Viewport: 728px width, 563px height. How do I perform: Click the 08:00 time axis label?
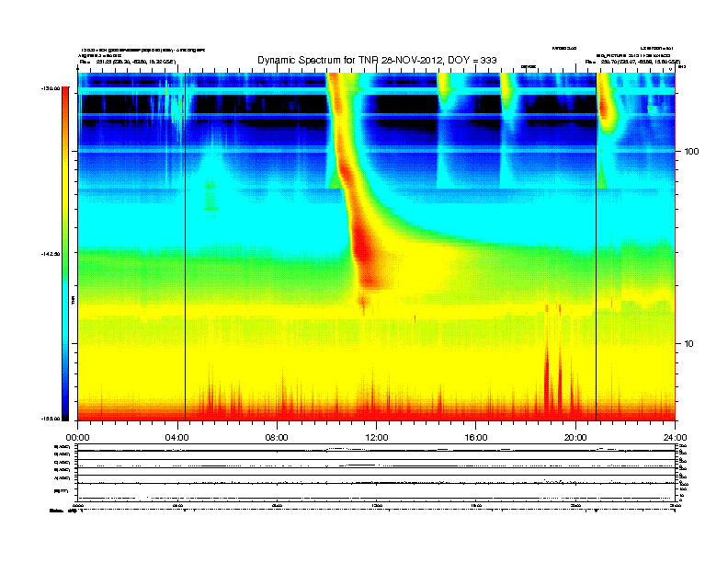[x=277, y=438]
